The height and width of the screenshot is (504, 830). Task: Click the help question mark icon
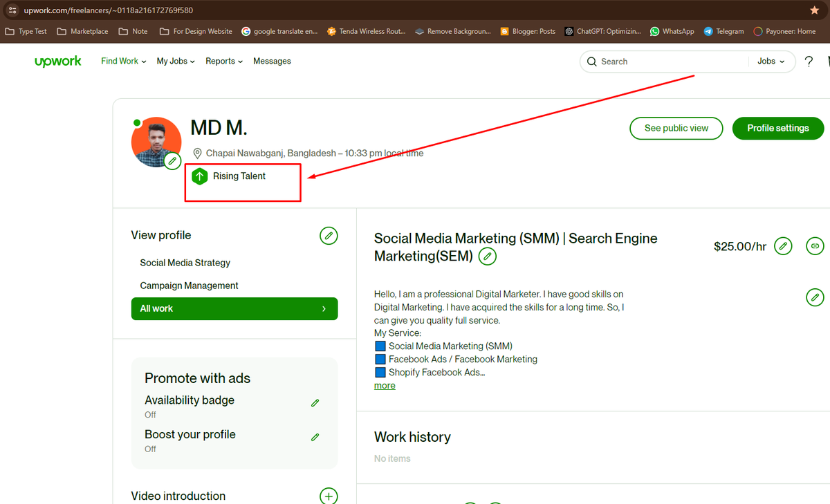coord(809,62)
